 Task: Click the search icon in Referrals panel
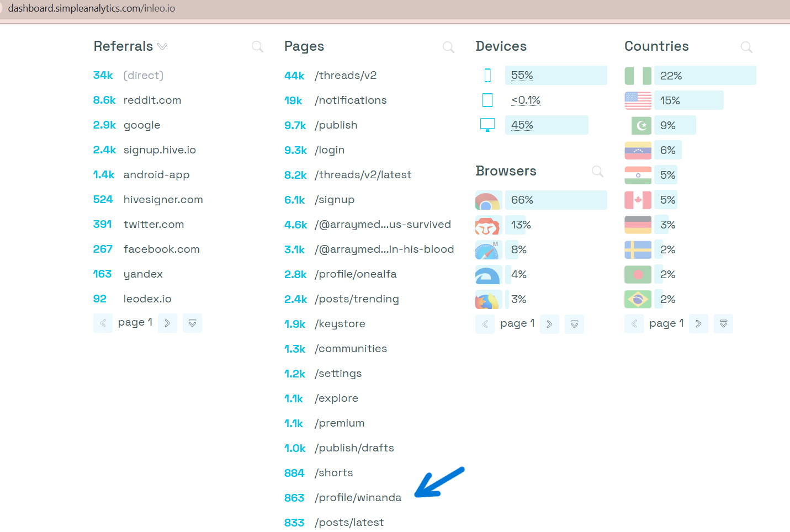tap(257, 47)
